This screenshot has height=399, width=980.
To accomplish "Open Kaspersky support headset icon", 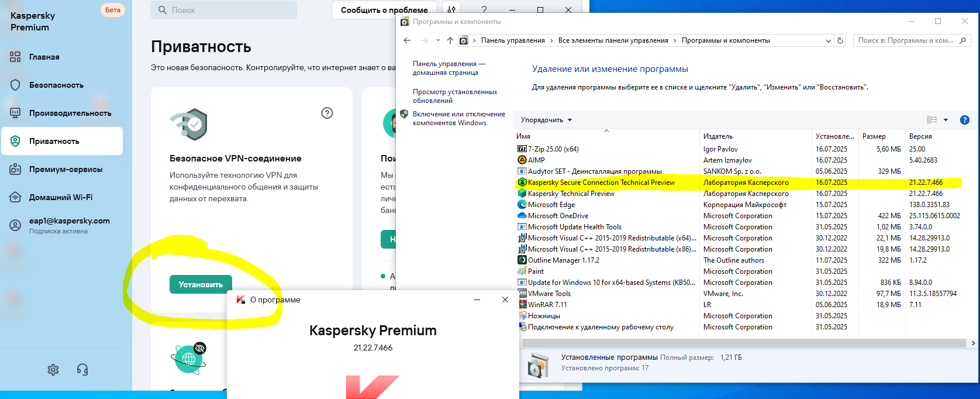I will (x=82, y=370).
